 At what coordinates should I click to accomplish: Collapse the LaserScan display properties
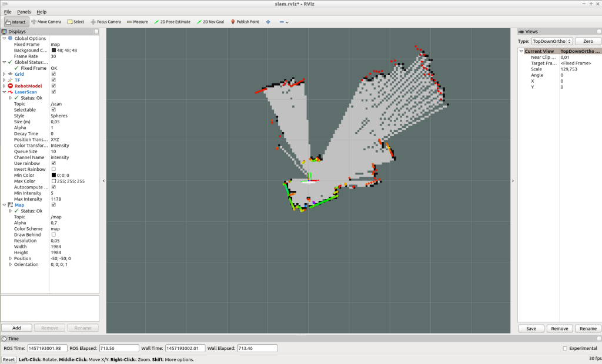(4, 92)
